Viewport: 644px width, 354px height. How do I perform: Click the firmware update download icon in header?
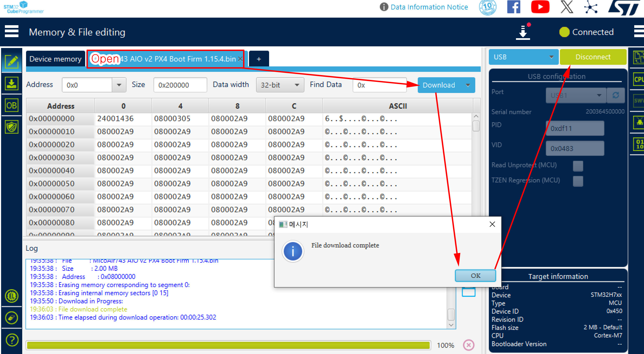pos(523,32)
